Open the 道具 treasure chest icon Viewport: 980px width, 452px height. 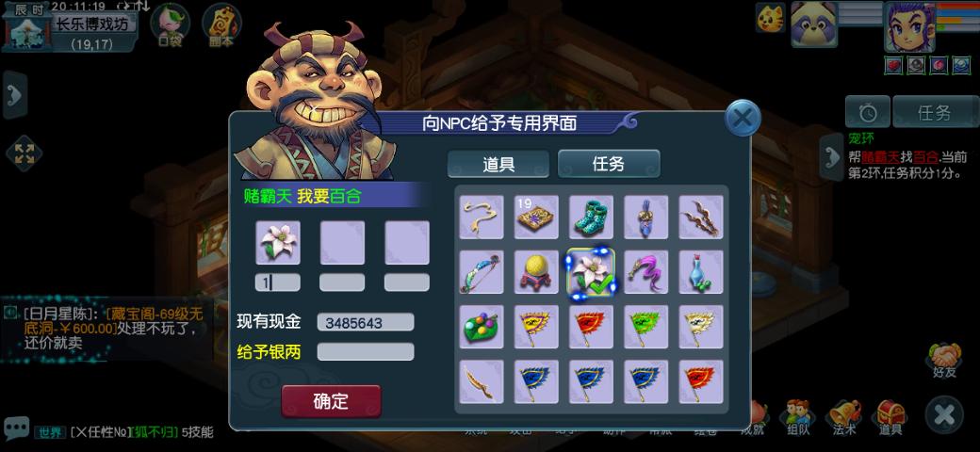point(890,417)
